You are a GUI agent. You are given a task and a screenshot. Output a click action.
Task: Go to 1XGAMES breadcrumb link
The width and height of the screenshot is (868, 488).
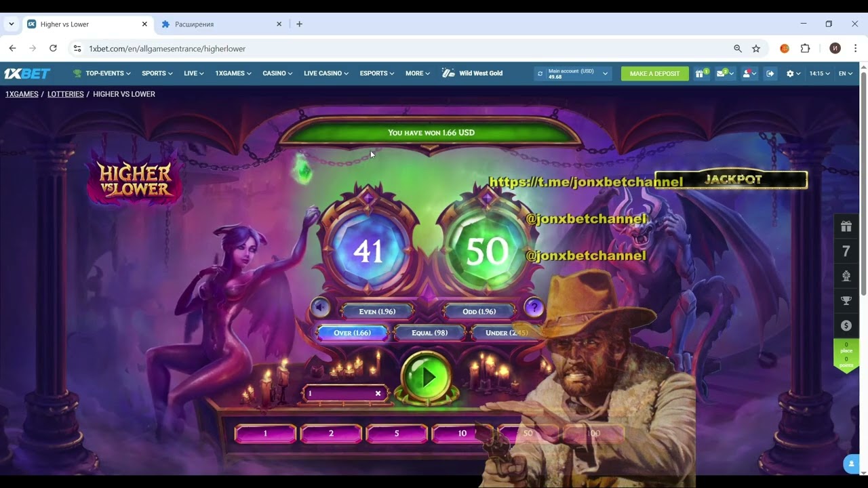22,94
